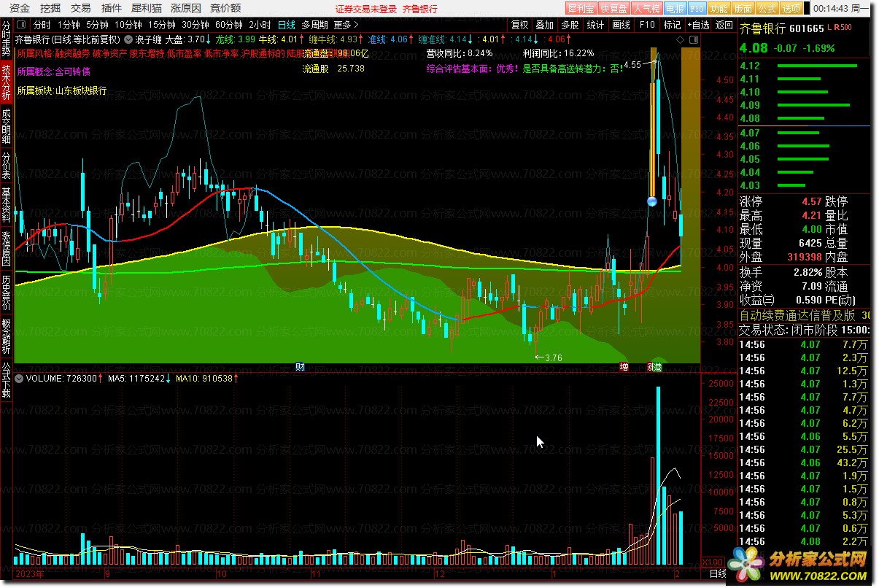This screenshot has height=588, width=879.
Task: Click the 自动续费通达信普及版 banner
Action: pos(805,316)
